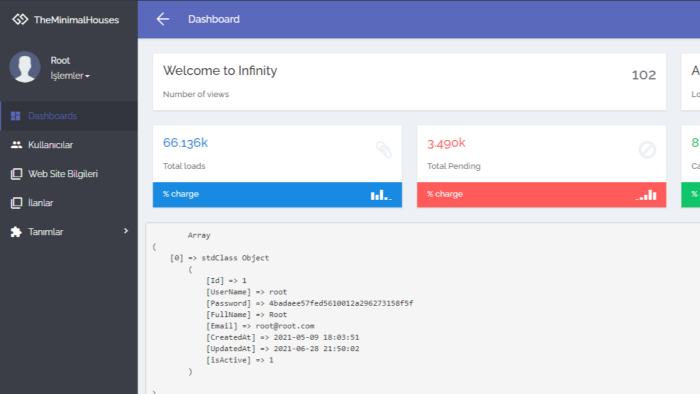Click the Root user avatar
The width and height of the screenshot is (700, 394).
[x=25, y=67]
